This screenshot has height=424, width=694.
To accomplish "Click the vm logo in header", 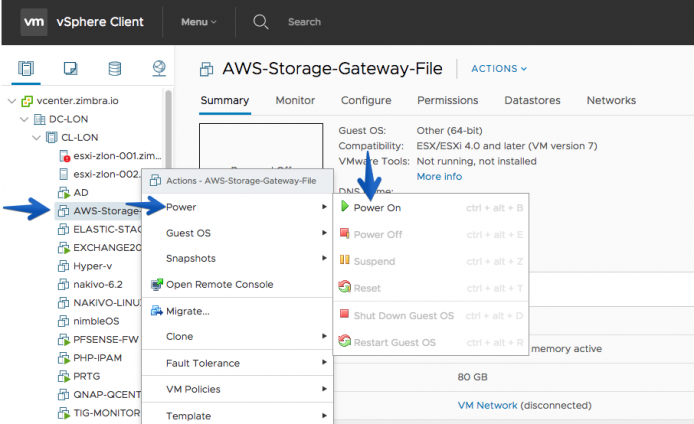I will click(x=34, y=22).
